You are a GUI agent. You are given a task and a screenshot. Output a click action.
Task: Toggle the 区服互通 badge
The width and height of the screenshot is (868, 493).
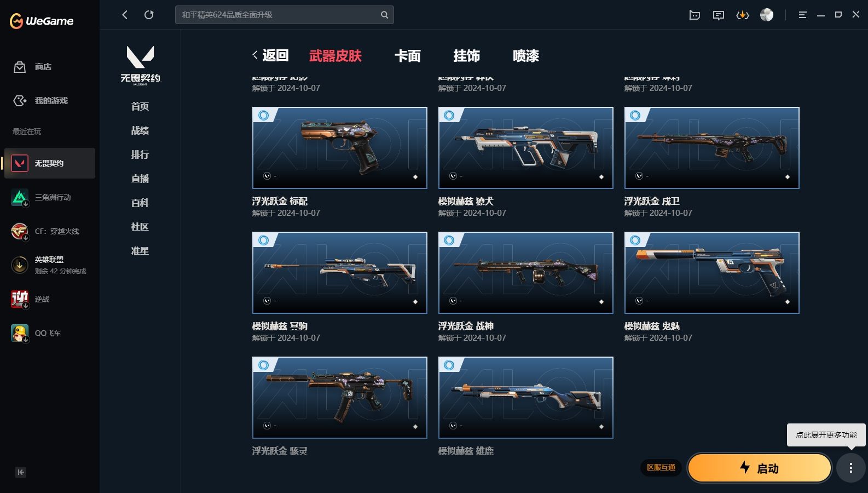coord(661,467)
